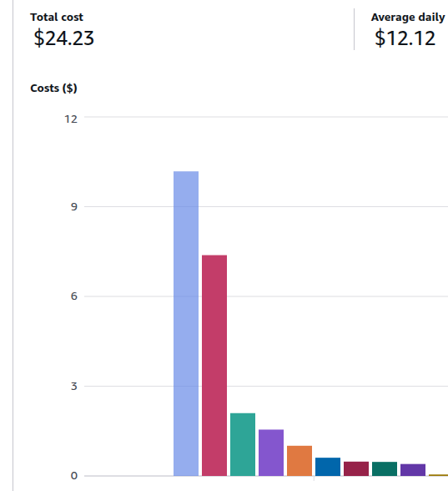Click the Average daily heading
This screenshot has width=448, height=491.
(408, 18)
